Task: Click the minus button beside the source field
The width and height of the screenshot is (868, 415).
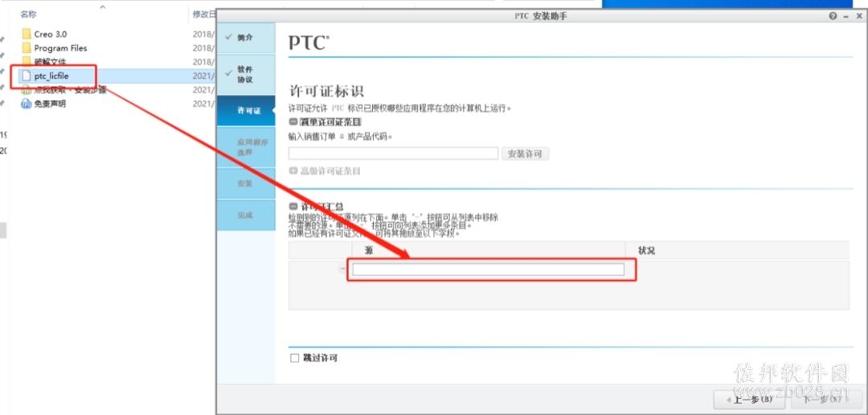Action: coord(342,269)
